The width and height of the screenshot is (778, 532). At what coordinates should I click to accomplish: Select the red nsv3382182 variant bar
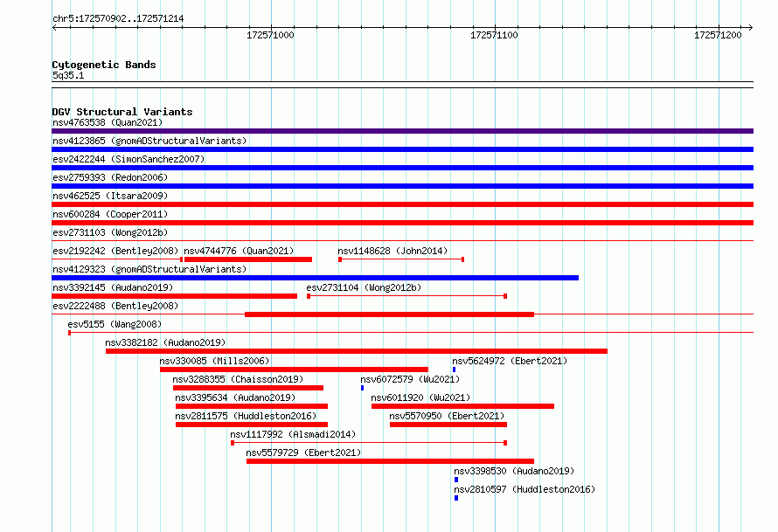(357, 351)
